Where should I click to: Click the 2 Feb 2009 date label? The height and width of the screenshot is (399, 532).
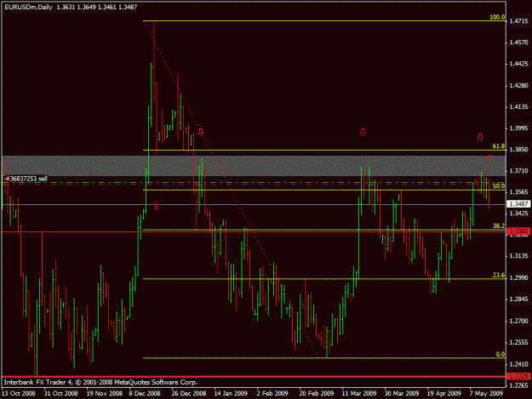[272, 393]
